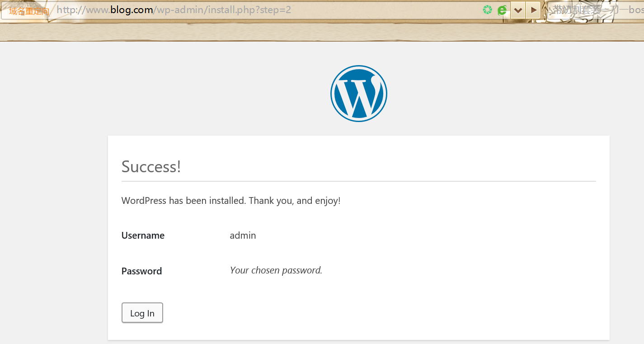This screenshot has width=644, height=344.
Task: Expand the address bar history dropdown arrow
Action: pos(518,10)
